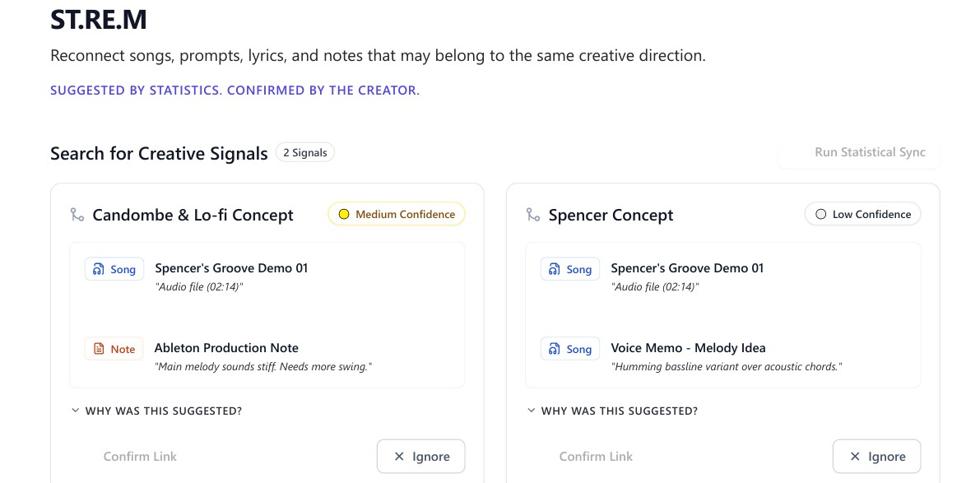Confirm Link for Spencer Concept
The image size is (980, 483).
click(596, 457)
